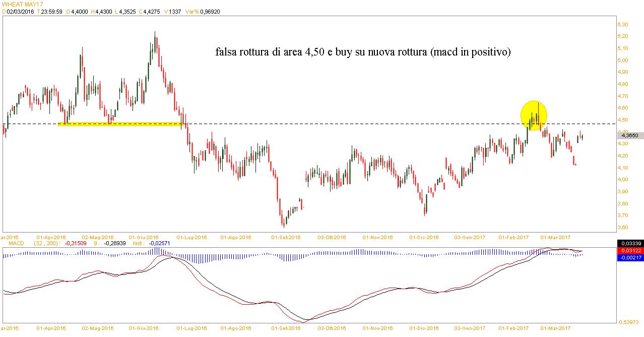
Task: Click the annotation text about falsa rottura
Action: [x=363, y=52]
